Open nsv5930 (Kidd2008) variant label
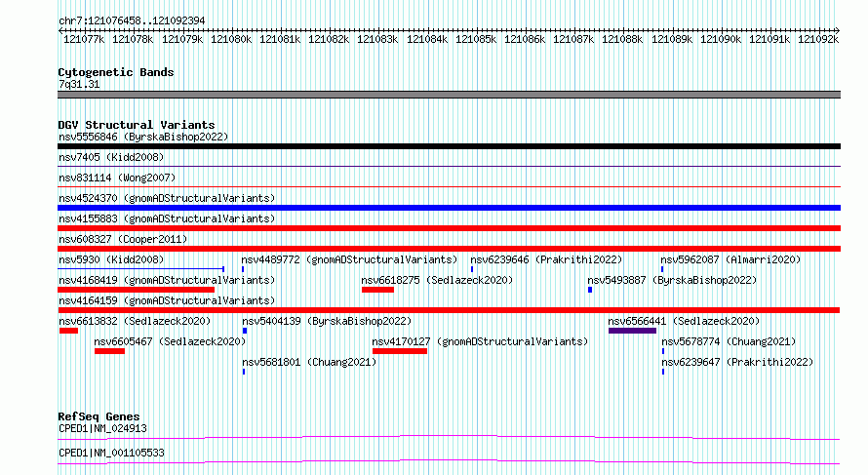 pyautogui.click(x=111, y=259)
